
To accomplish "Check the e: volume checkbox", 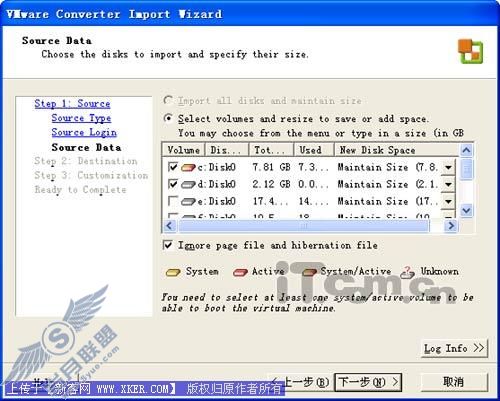I will (x=173, y=201).
